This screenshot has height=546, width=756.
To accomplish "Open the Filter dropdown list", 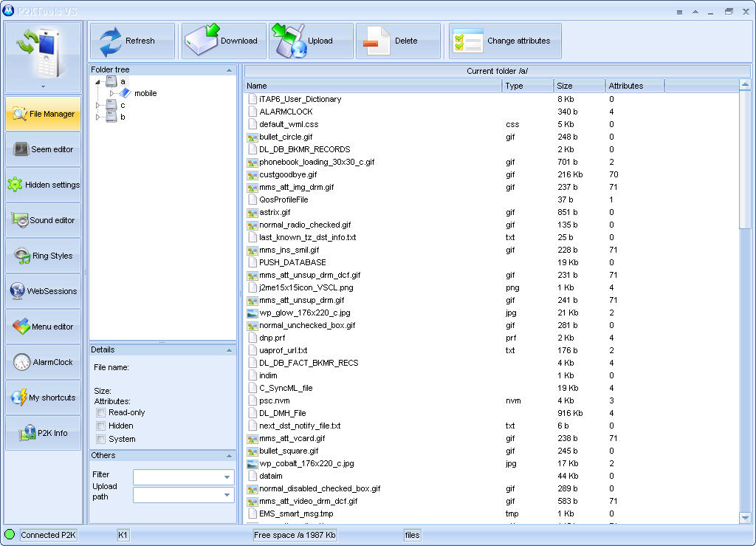I will [227, 478].
